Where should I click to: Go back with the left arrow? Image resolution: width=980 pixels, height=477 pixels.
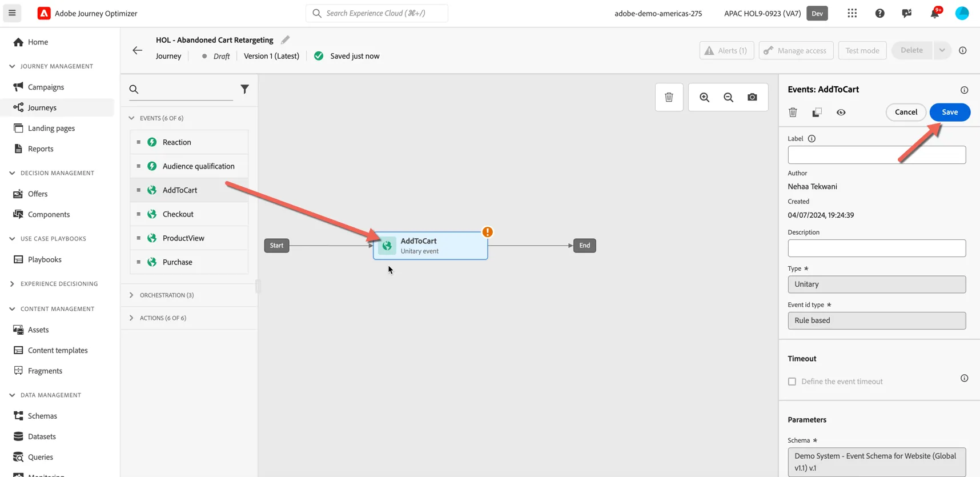[138, 50]
